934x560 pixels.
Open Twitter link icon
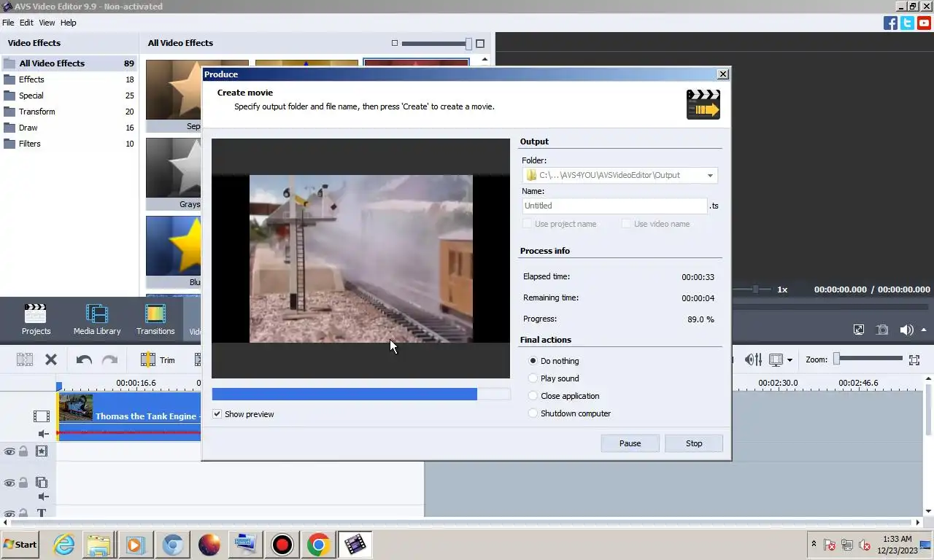coord(907,23)
